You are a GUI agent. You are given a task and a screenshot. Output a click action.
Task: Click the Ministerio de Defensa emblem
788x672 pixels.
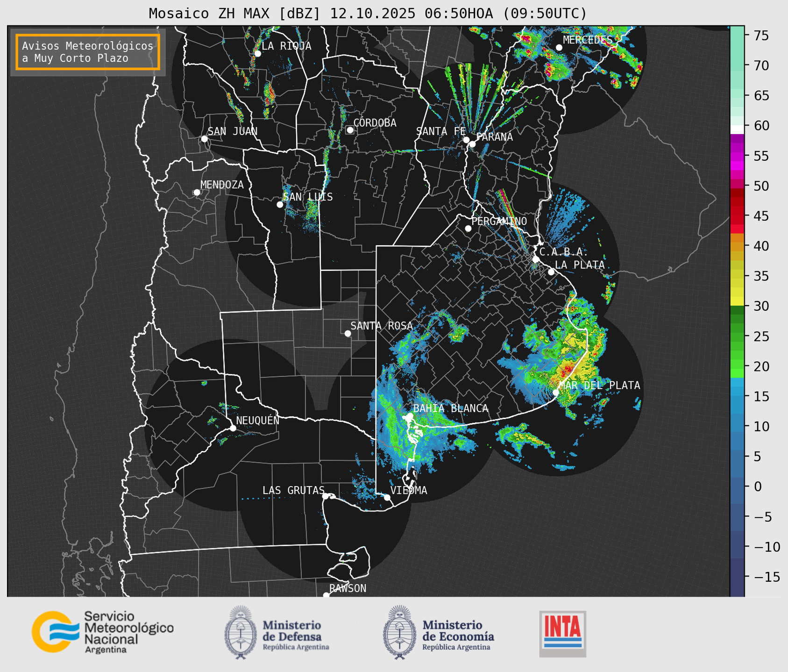click(240, 632)
